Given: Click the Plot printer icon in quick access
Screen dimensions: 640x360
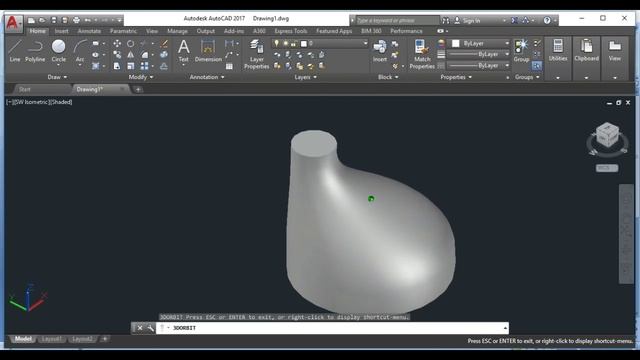Looking at the screenshot, I should (76, 20).
